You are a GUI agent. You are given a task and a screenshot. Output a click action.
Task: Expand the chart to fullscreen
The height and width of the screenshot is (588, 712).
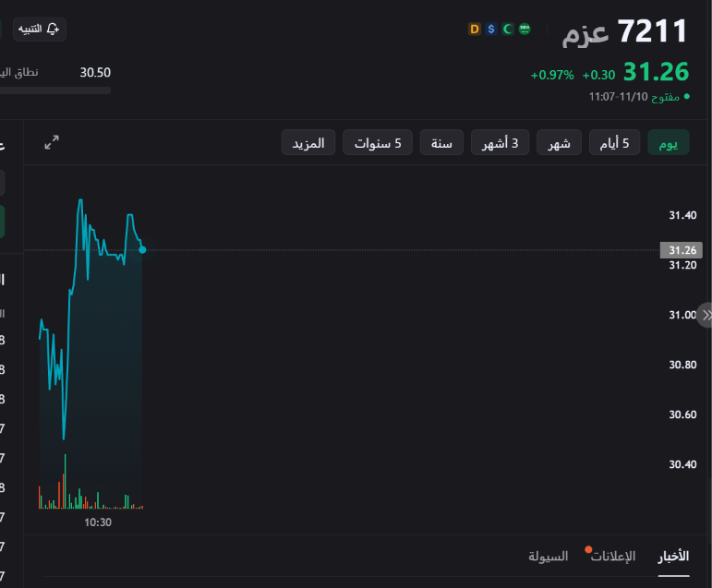[x=52, y=142]
